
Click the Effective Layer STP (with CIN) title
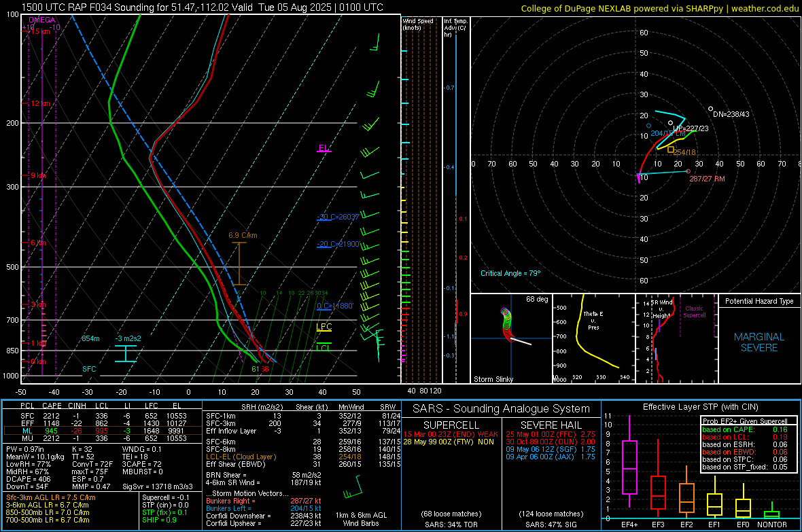pos(700,407)
